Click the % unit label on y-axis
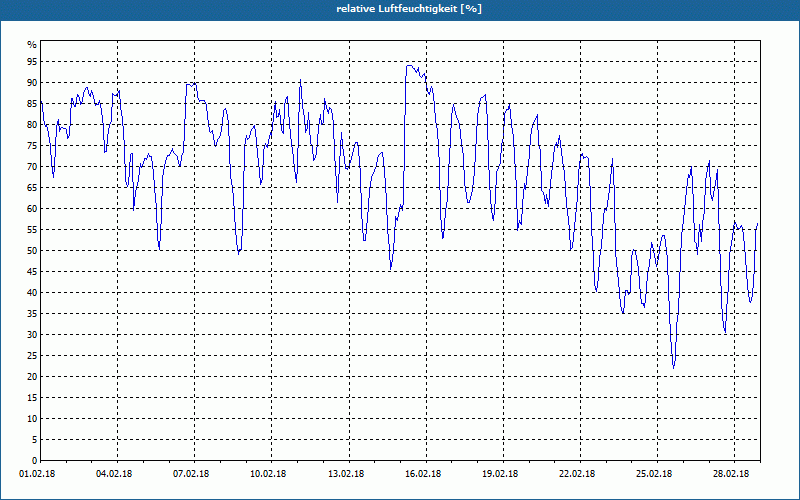Image resolution: width=800 pixels, height=500 pixels. (x=32, y=45)
